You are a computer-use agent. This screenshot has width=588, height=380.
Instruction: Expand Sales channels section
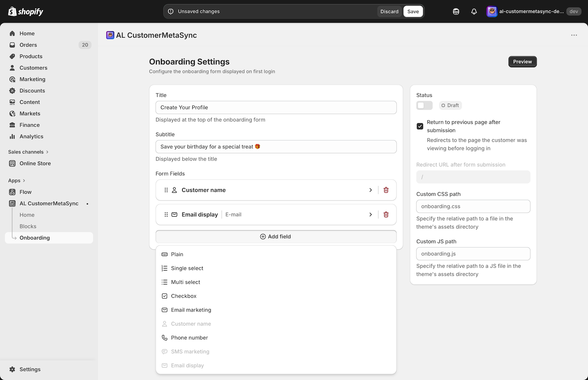coord(28,152)
